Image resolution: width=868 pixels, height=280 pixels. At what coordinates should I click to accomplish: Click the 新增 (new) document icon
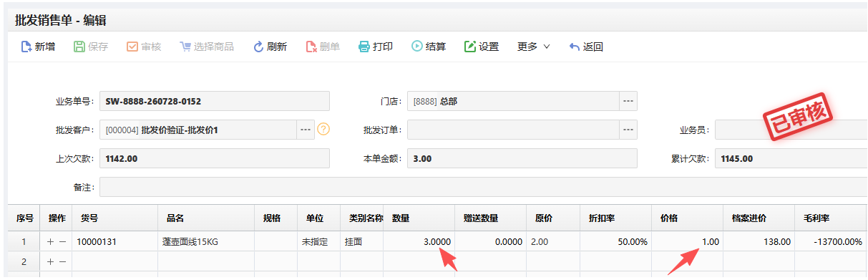point(26,47)
